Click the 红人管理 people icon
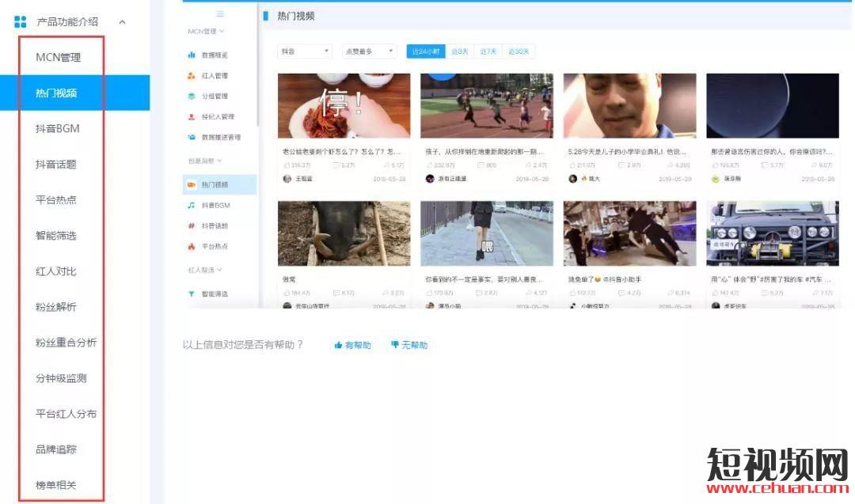This screenshot has width=855, height=504. pyautogui.click(x=191, y=76)
